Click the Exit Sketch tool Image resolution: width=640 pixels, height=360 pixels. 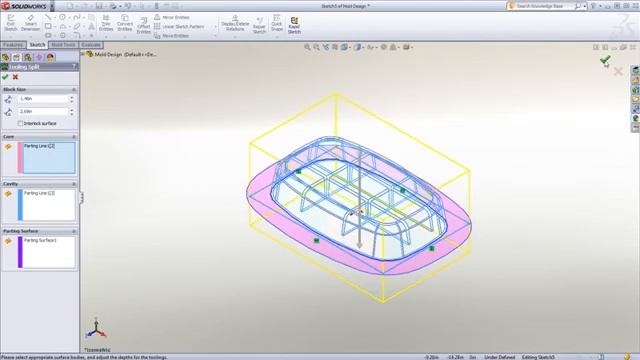(11, 22)
